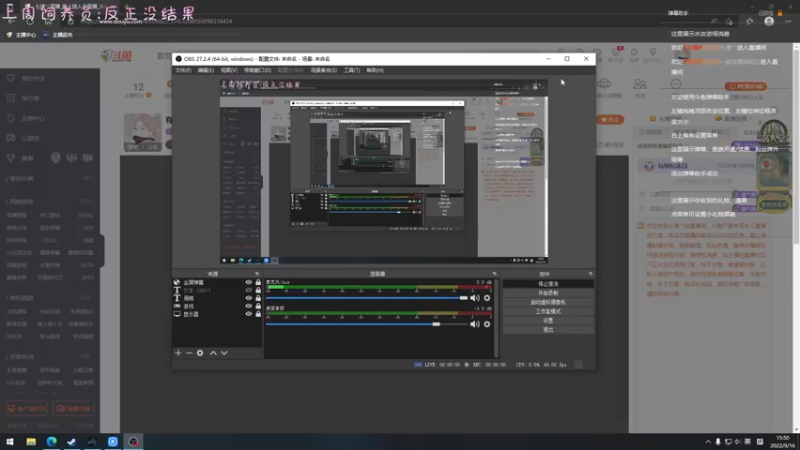Pop out the 控件 dock panel icon
This screenshot has height=450, width=800.
point(590,274)
